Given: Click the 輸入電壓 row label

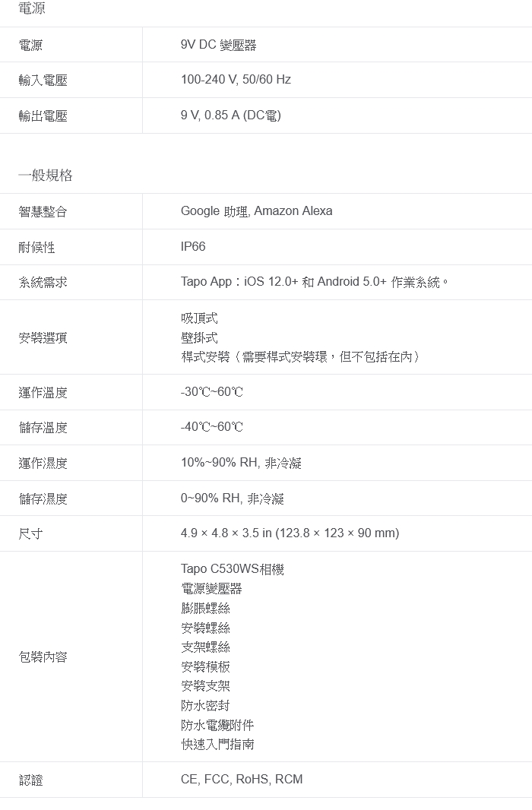Looking at the screenshot, I should click(43, 80).
